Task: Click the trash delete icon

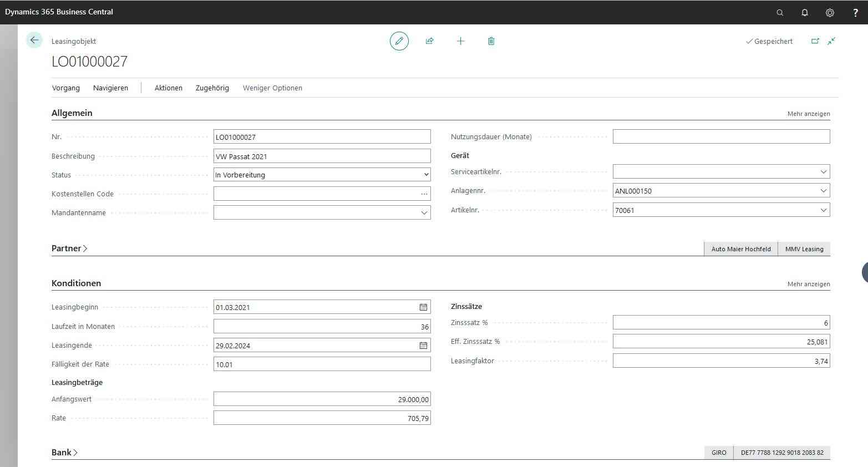Action: pyautogui.click(x=491, y=41)
